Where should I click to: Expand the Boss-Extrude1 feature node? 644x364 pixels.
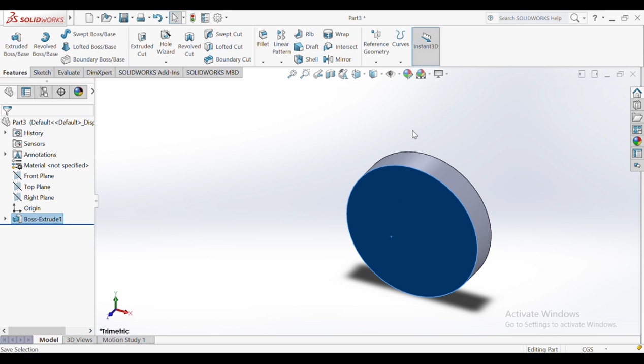[5, 219]
